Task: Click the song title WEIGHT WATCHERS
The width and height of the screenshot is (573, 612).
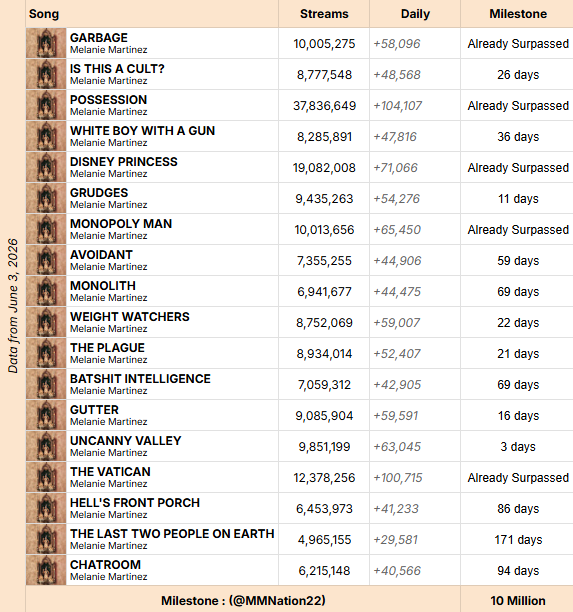Action: pyautogui.click(x=130, y=317)
